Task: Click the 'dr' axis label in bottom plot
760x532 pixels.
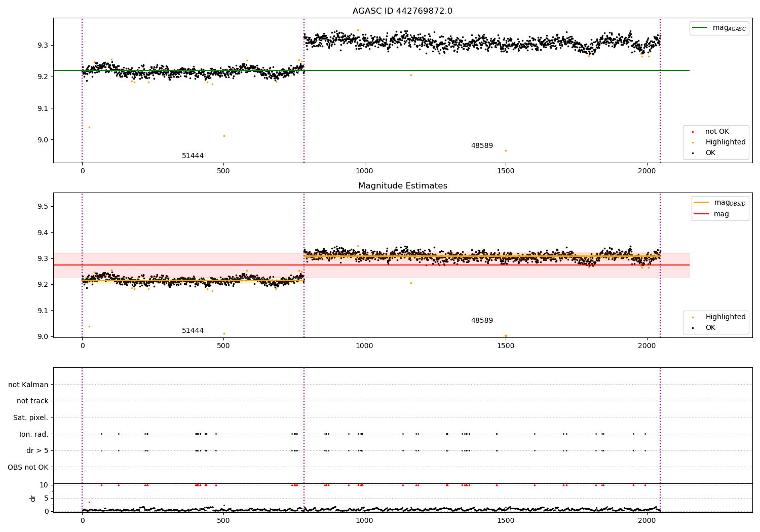Action: [x=33, y=498]
